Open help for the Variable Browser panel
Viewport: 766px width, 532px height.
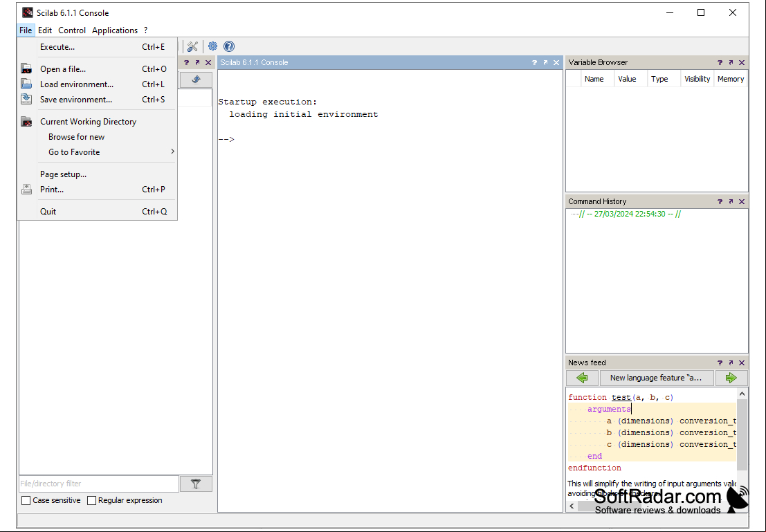click(x=720, y=62)
